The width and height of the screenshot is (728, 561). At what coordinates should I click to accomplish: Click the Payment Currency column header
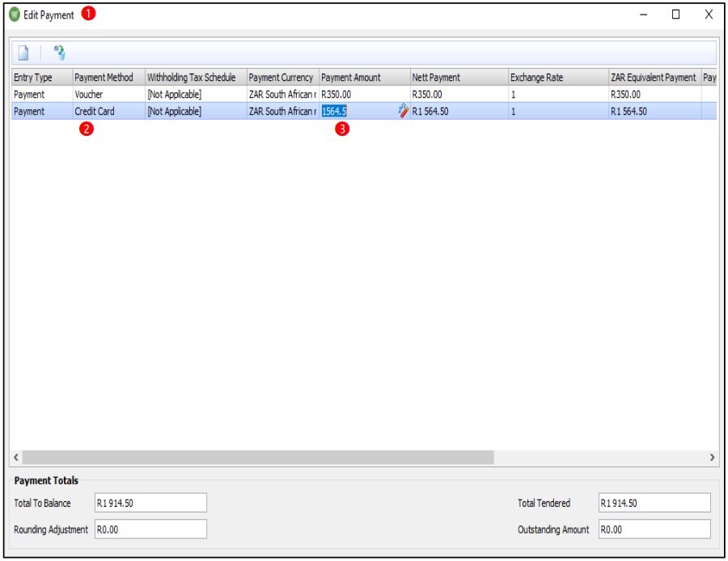point(283,78)
